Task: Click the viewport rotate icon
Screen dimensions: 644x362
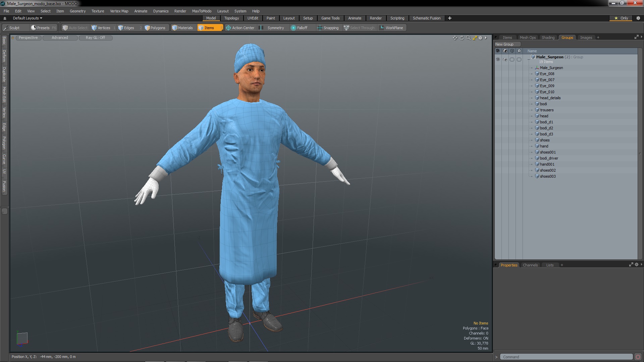Action: click(x=462, y=38)
